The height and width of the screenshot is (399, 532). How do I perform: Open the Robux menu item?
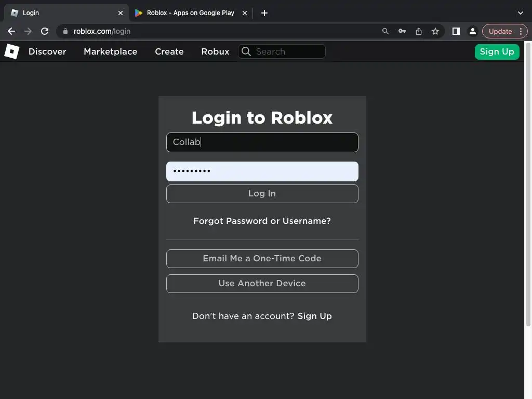pyautogui.click(x=215, y=51)
